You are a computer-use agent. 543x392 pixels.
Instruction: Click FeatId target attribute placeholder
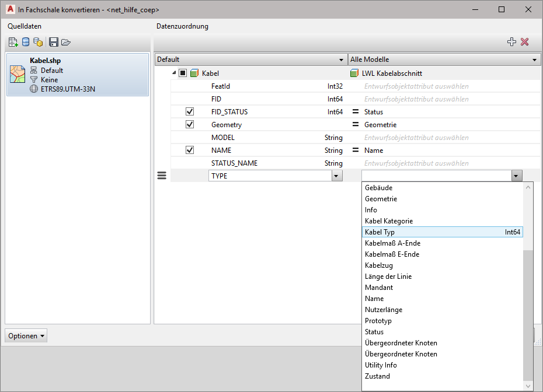[x=416, y=86]
